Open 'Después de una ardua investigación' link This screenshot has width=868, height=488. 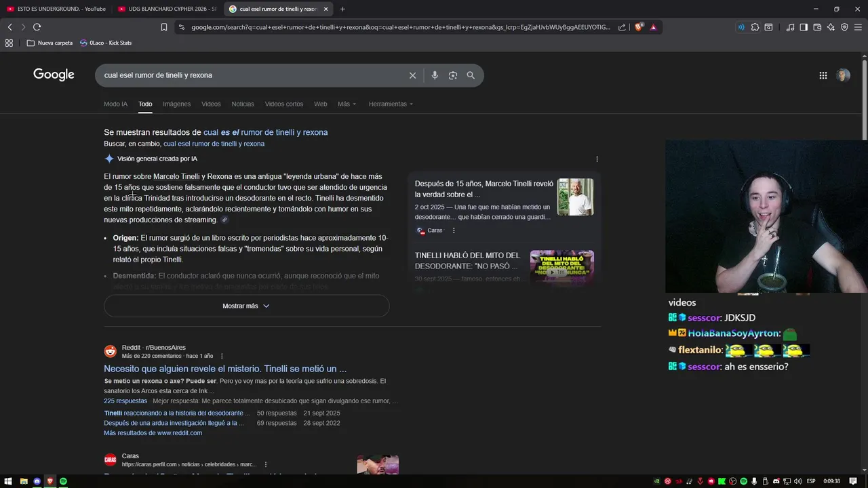174,423
